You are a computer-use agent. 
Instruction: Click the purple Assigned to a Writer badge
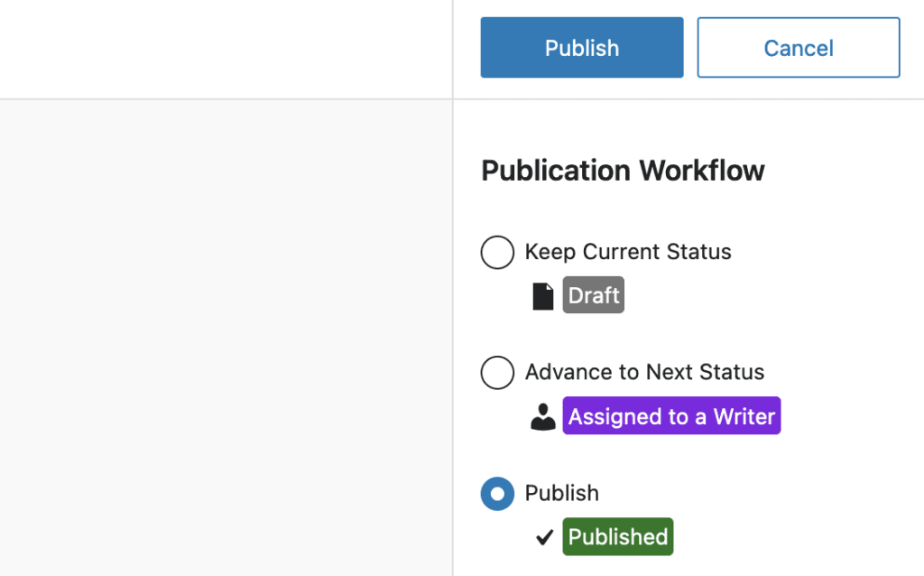click(671, 415)
